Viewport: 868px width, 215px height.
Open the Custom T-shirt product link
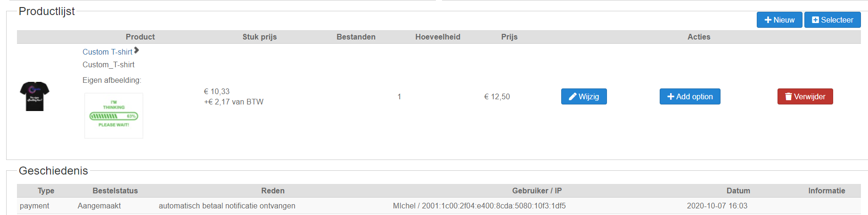click(x=107, y=52)
